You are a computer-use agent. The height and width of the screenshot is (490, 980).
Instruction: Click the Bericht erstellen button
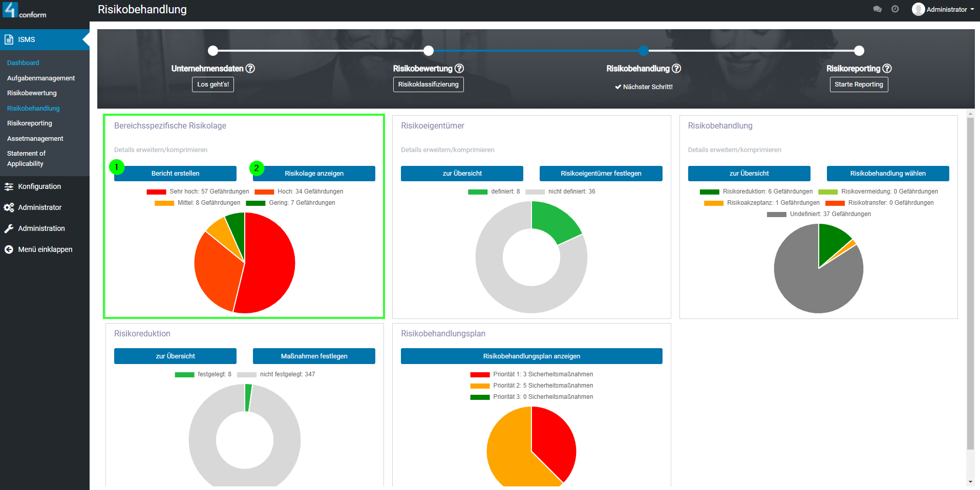175,174
